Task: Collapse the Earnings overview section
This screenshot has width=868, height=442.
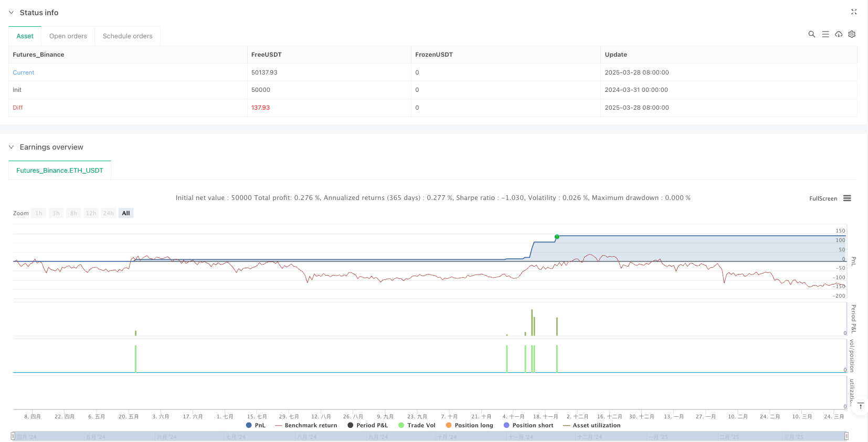Action: tap(11, 147)
